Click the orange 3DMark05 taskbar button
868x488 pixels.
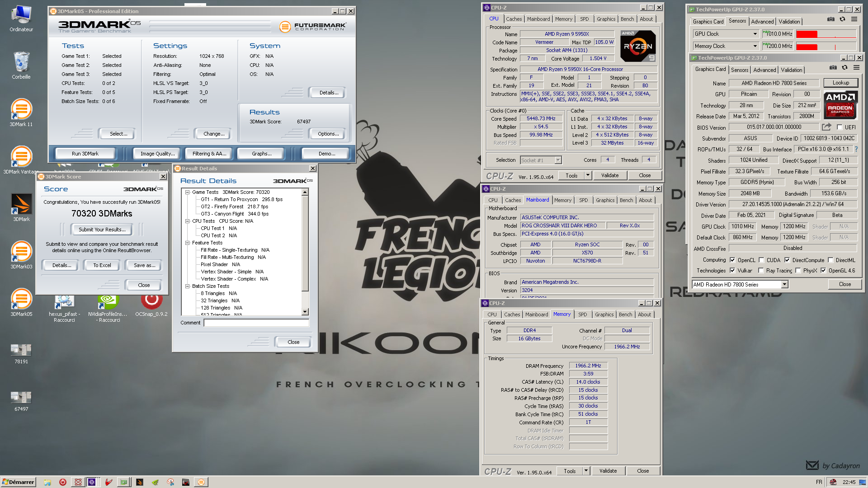[201, 482]
